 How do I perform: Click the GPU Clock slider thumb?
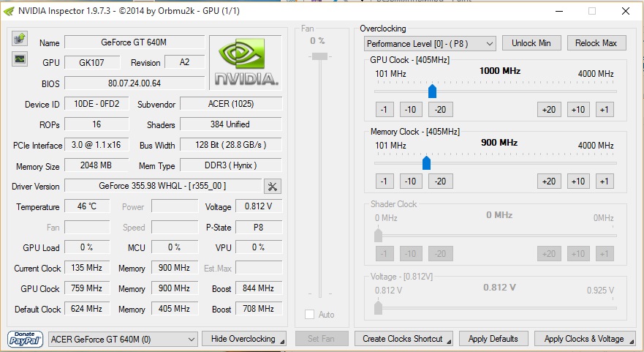[432, 91]
